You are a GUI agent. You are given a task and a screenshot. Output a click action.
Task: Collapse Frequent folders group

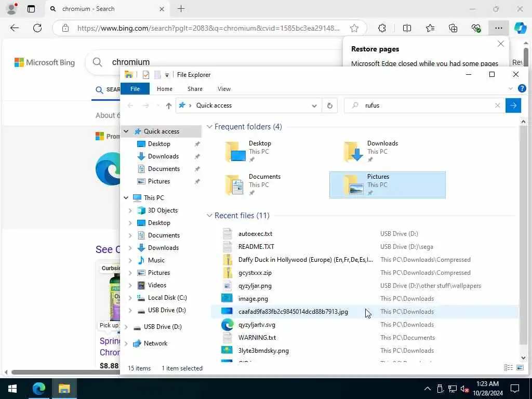[x=209, y=127]
